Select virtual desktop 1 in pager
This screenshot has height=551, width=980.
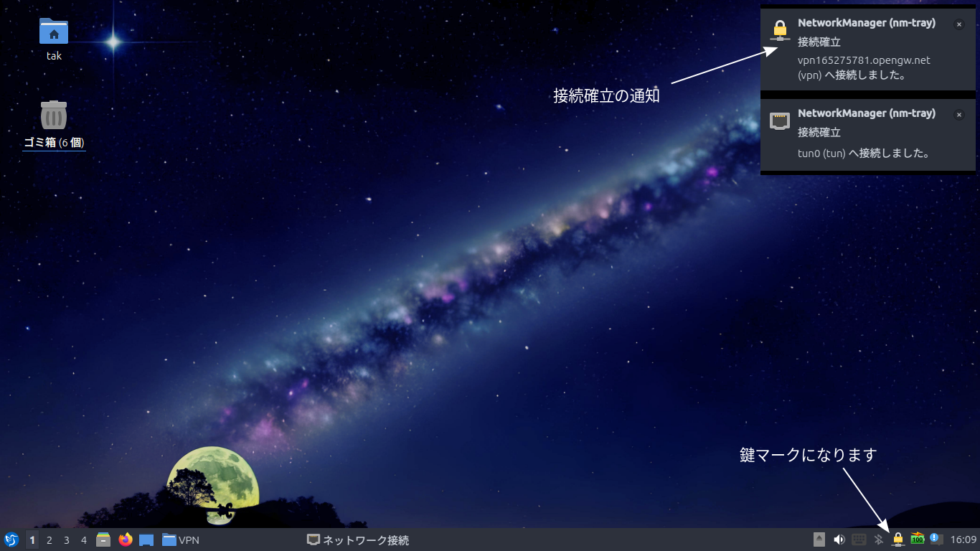pyautogui.click(x=32, y=540)
